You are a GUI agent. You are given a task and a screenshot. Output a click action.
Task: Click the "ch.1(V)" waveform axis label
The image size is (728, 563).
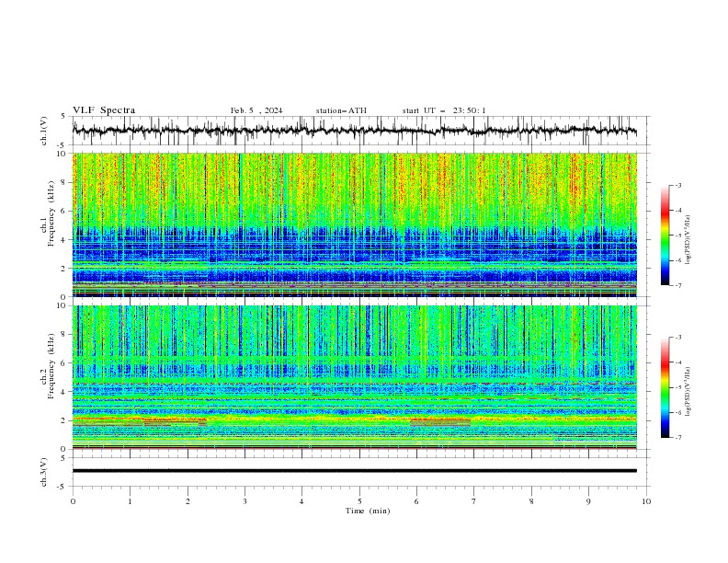point(44,131)
